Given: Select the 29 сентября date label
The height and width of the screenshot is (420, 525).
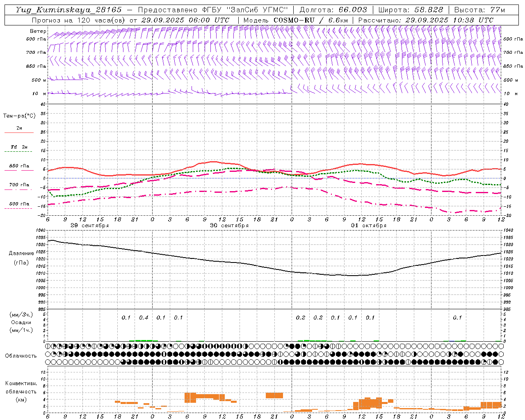Looking at the screenshot, I should (x=90, y=226).
